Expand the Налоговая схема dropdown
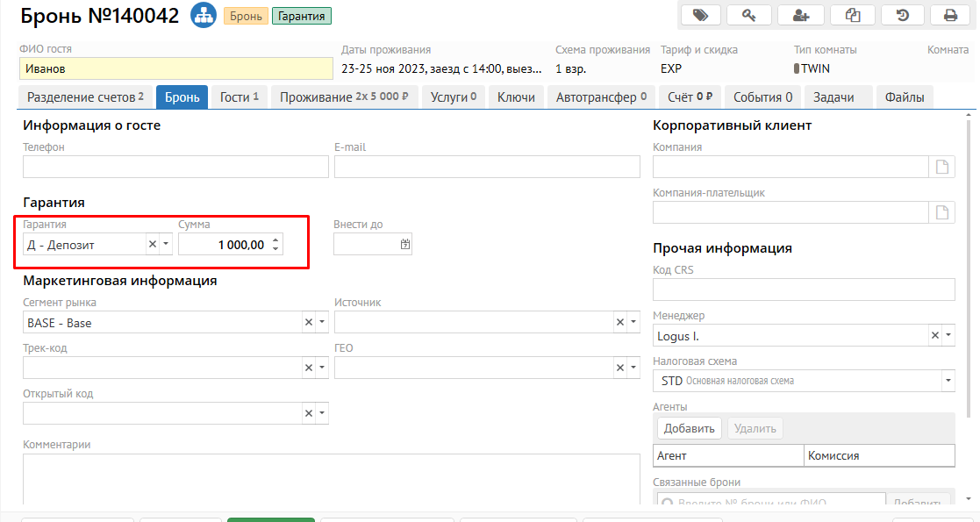The height and width of the screenshot is (522, 980). 947,381
